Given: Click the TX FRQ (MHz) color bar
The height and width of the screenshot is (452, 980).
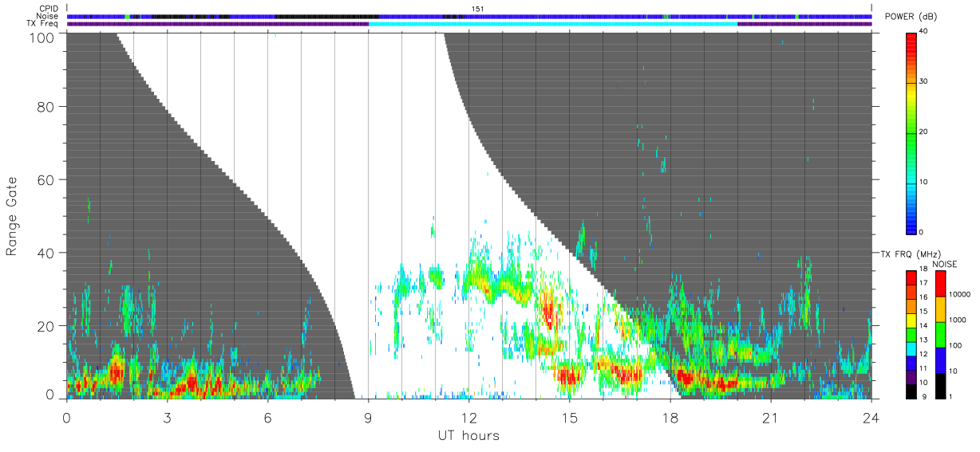Looking at the screenshot, I should [911, 333].
